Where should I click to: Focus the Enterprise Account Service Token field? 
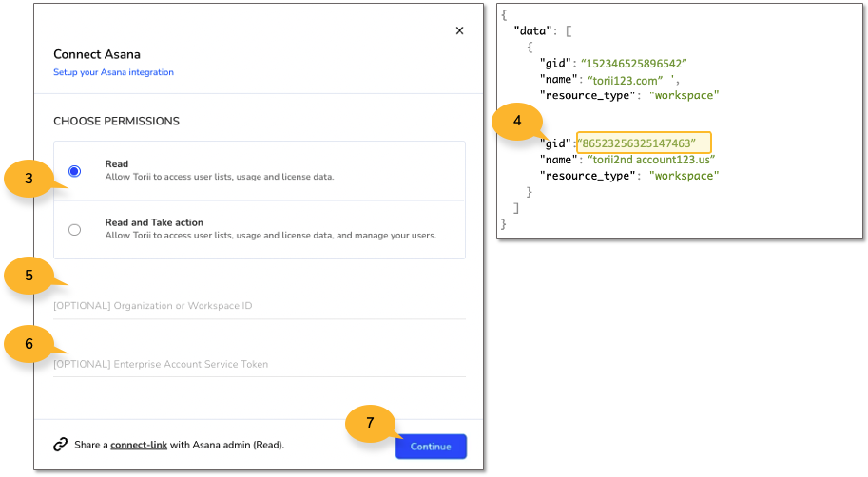(260, 364)
